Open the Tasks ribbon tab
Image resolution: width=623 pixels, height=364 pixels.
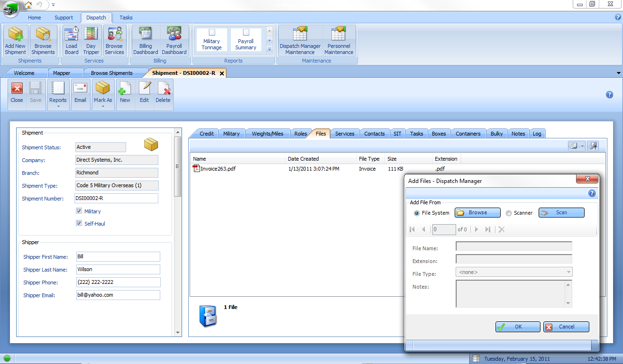[x=126, y=18]
